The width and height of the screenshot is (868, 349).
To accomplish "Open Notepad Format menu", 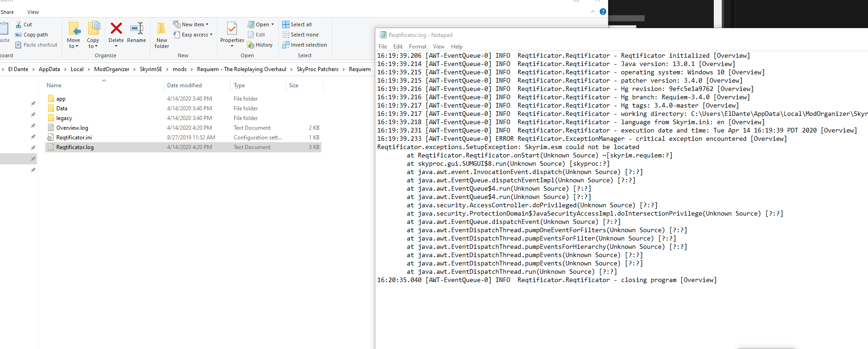I will point(418,47).
